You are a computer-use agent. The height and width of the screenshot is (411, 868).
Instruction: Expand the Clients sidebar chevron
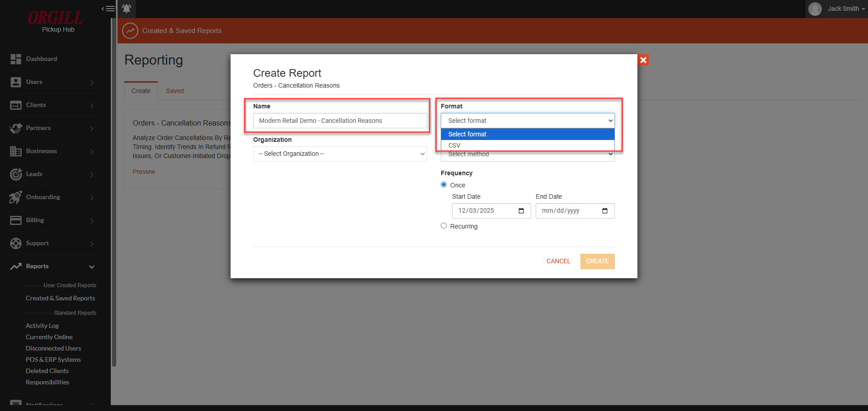(92, 105)
